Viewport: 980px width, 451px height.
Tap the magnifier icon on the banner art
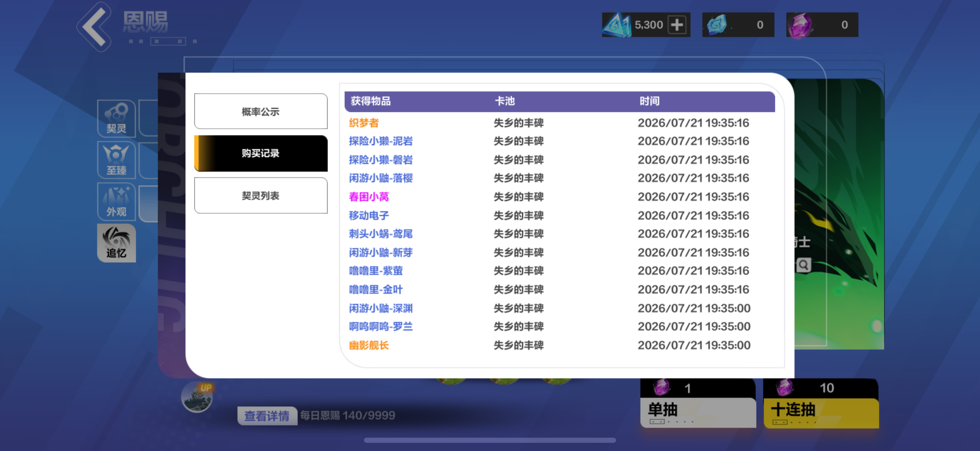coord(803,265)
